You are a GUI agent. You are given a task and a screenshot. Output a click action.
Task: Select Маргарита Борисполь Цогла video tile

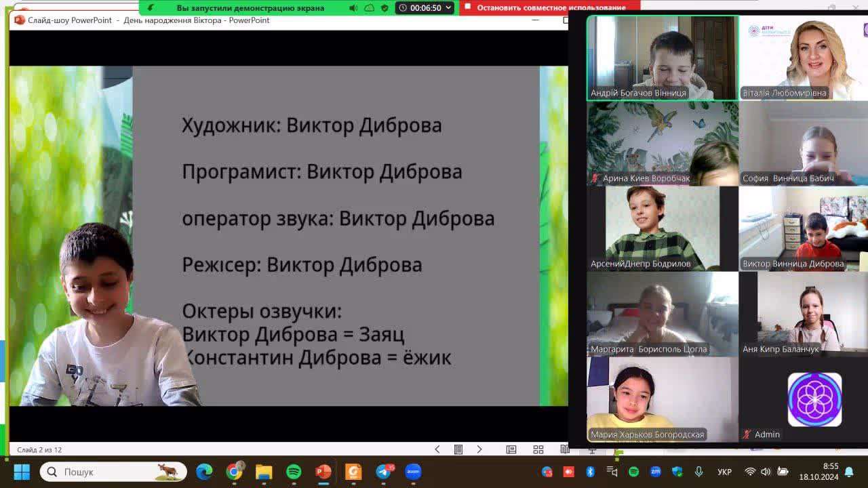[x=663, y=314]
